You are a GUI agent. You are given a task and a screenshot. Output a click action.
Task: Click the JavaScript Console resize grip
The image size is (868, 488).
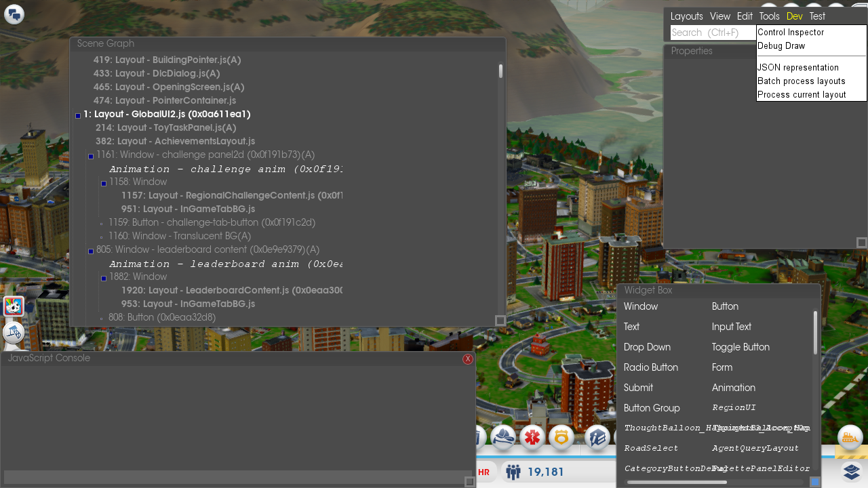[469, 482]
